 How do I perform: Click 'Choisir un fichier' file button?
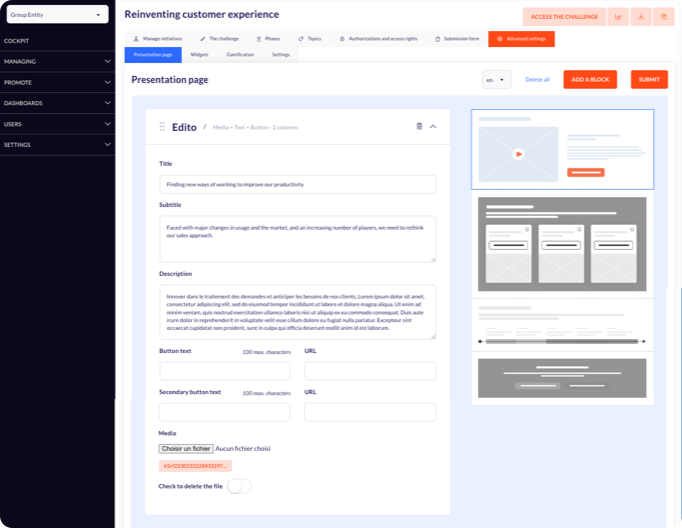(186, 448)
